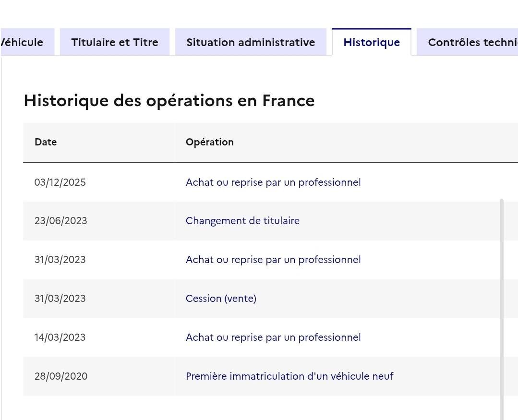Screen dimensions: 518x420
Task: Click the Changement de titulaire operation
Action: [x=242, y=221]
